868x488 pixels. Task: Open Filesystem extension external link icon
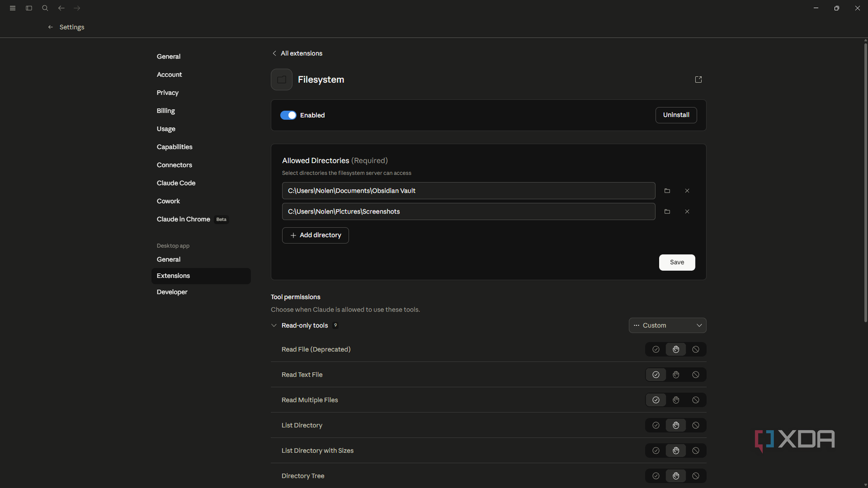pyautogui.click(x=698, y=79)
